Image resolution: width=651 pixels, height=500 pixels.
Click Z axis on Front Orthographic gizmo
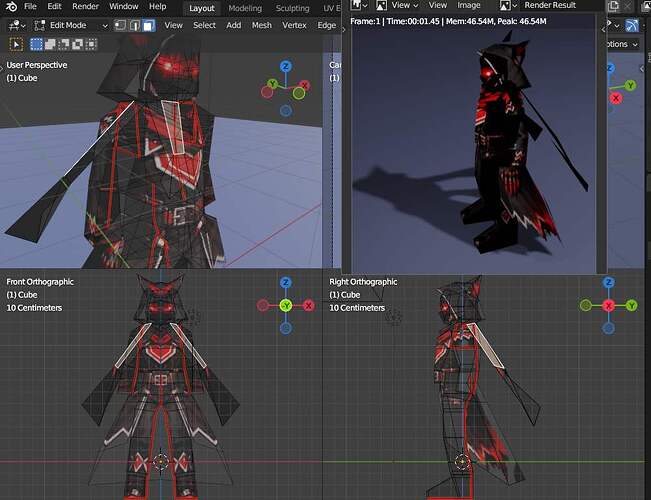[285, 283]
